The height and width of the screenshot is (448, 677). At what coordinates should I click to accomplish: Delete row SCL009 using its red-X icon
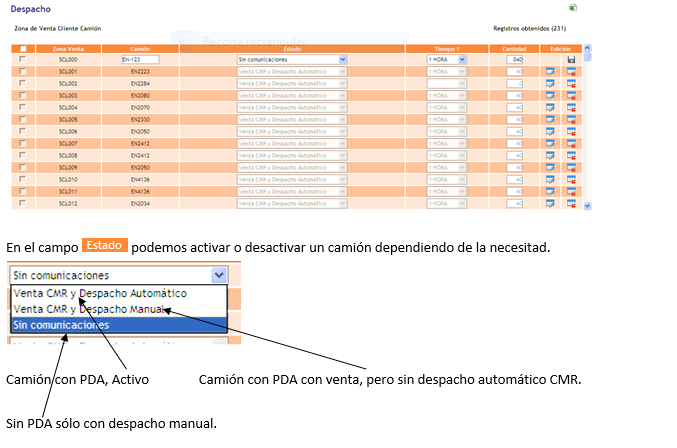pyautogui.click(x=571, y=167)
